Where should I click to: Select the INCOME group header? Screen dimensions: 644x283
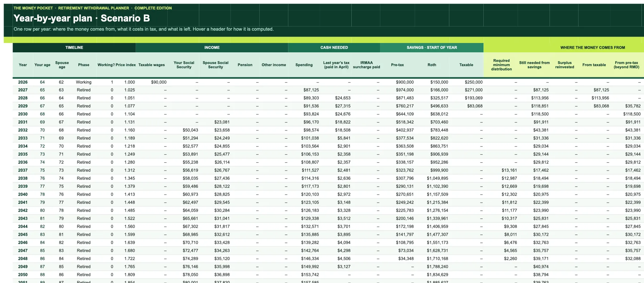tap(212, 48)
